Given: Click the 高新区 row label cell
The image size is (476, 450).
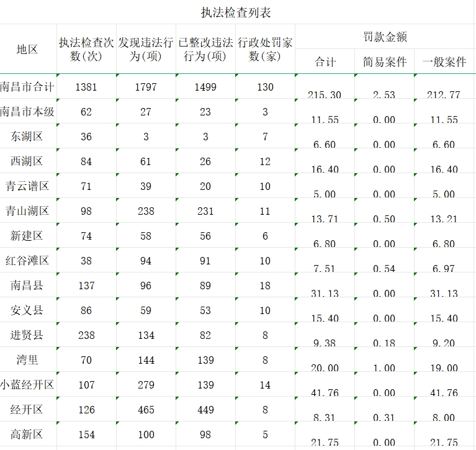Looking at the screenshot, I should tap(28, 434).
